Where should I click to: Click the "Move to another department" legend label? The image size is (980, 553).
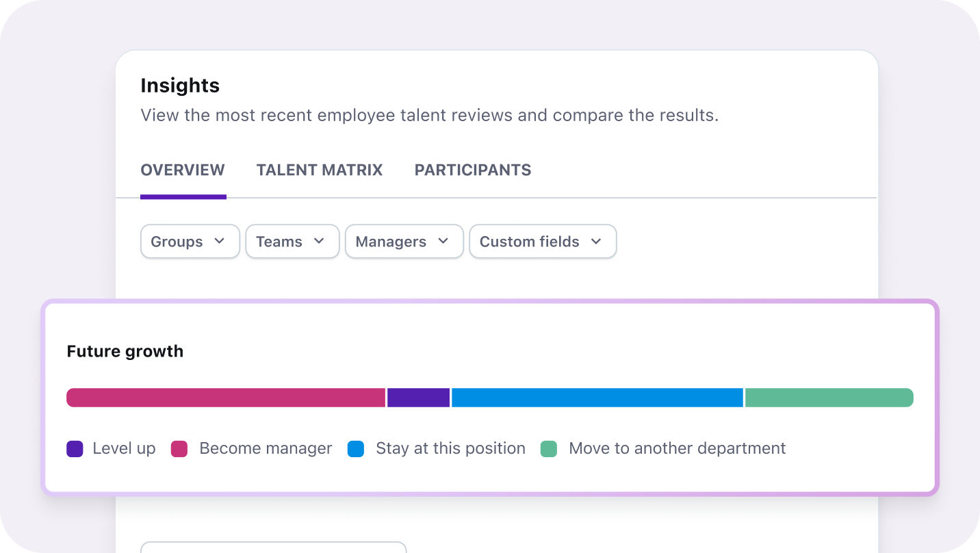click(x=678, y=448)
